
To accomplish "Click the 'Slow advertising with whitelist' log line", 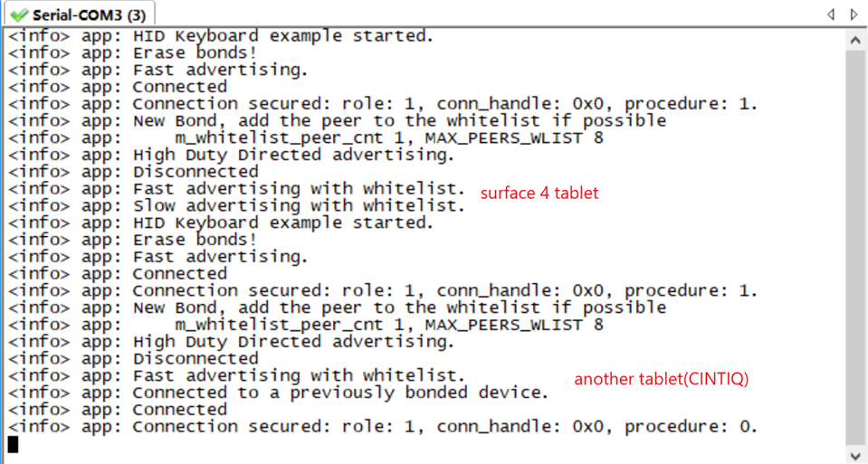I will pyautogui.click(x=236, y=205).
